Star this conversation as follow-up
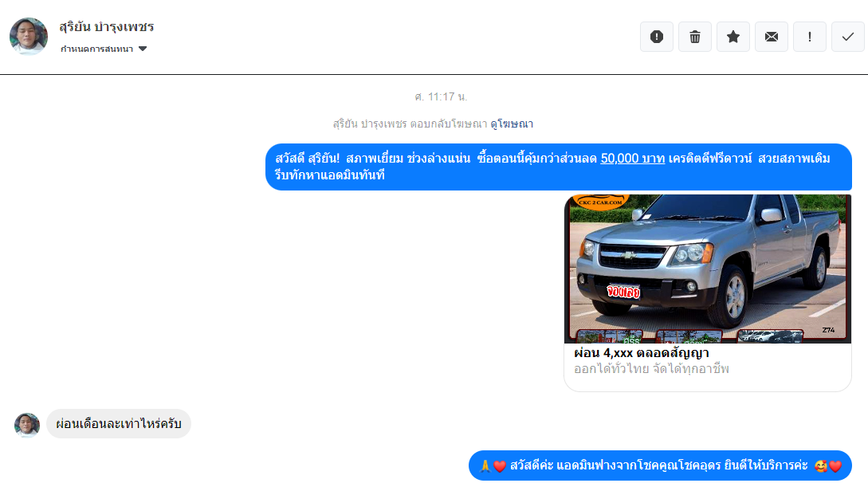This screenshot has height=487, width=868. (733, 37)
